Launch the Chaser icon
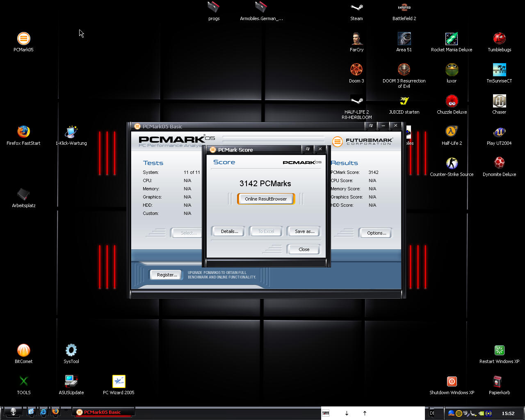The height and width of the screenshot is (420, 525). (499, 101)
